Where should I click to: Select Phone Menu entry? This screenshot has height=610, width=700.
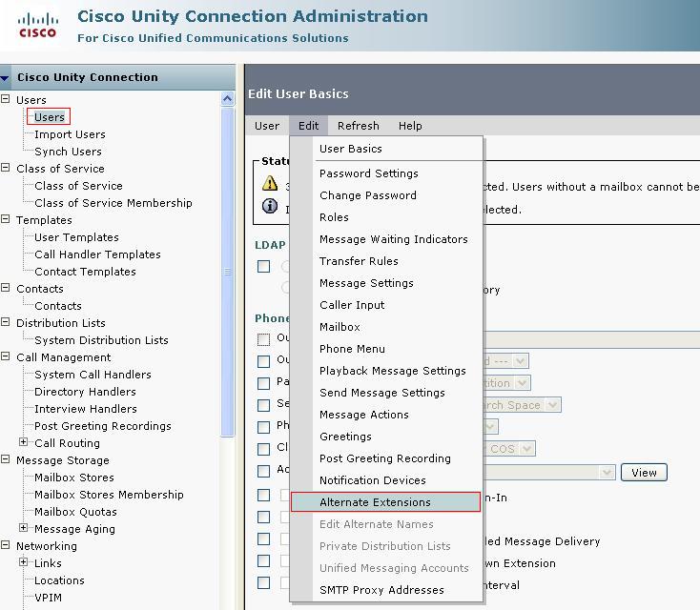tap(352, 349)
